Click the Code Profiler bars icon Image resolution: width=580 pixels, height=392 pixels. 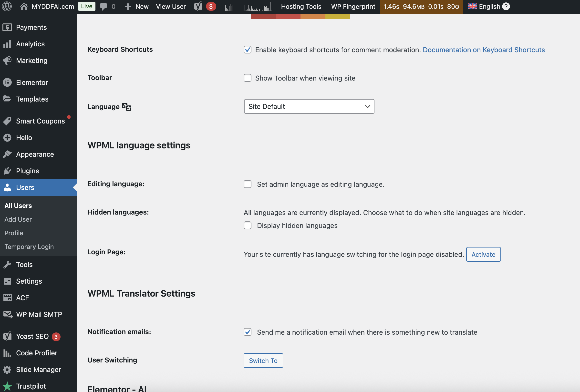[x=7, y=353]
